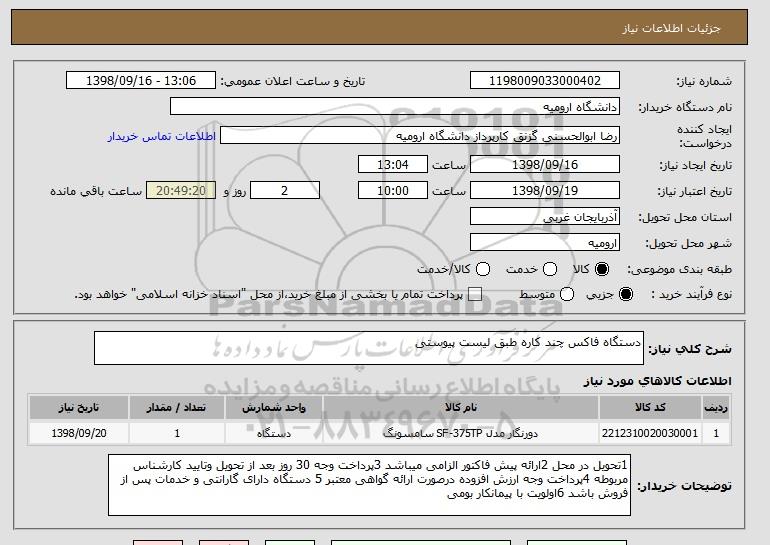Click the request creator field رضا ابوالحسنی

pyautogui.click(x=420, y=136)
